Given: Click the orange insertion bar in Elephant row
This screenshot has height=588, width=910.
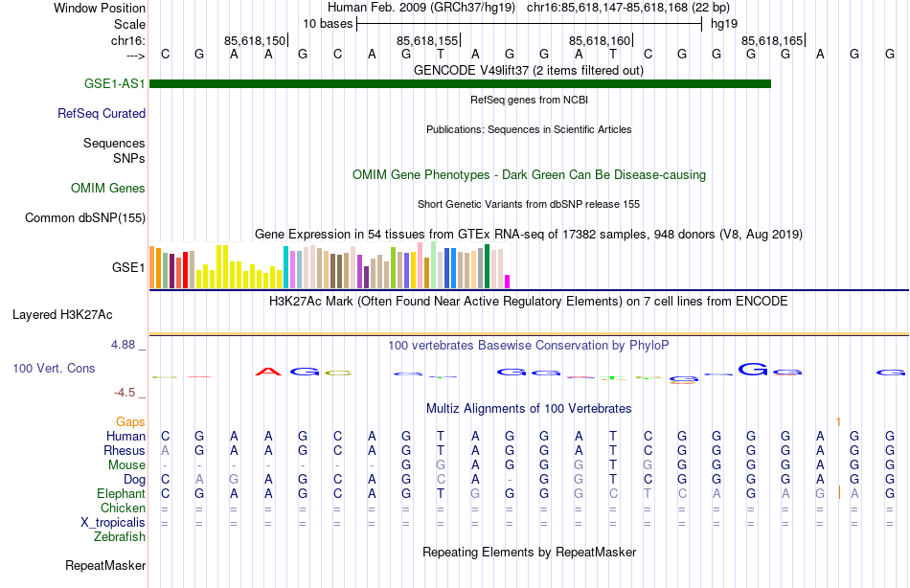Looking at the screenshot, I should point(839,493).
